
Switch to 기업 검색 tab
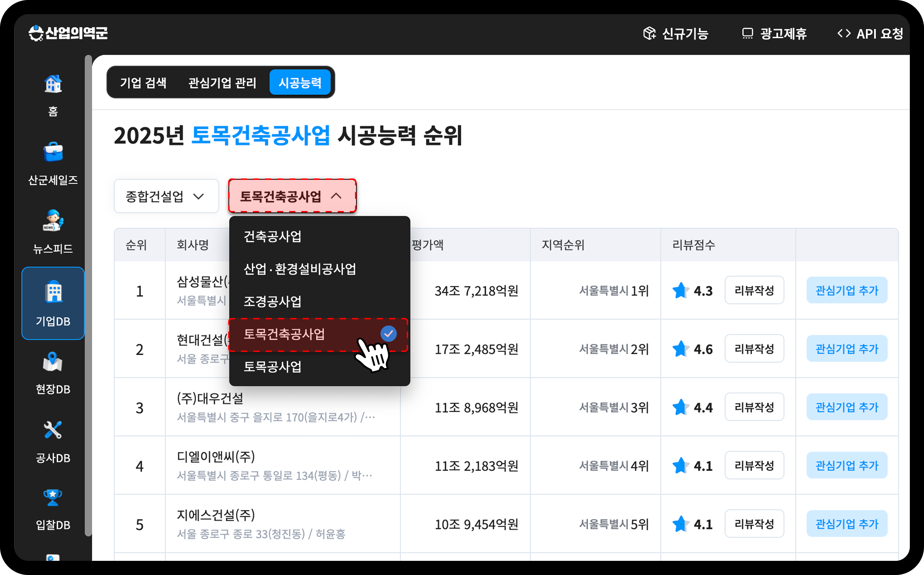[143, 83]
